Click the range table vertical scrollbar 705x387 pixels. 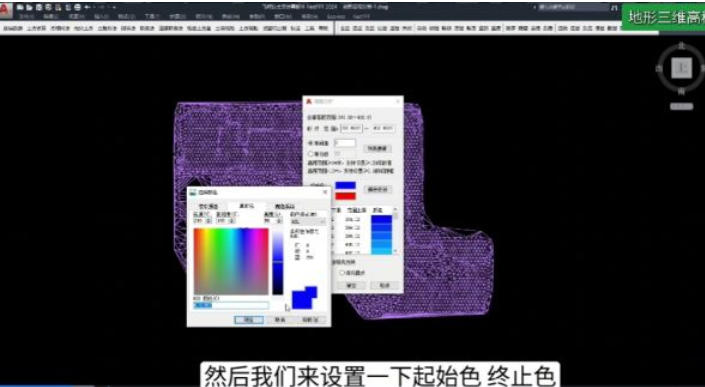(396, 231)
